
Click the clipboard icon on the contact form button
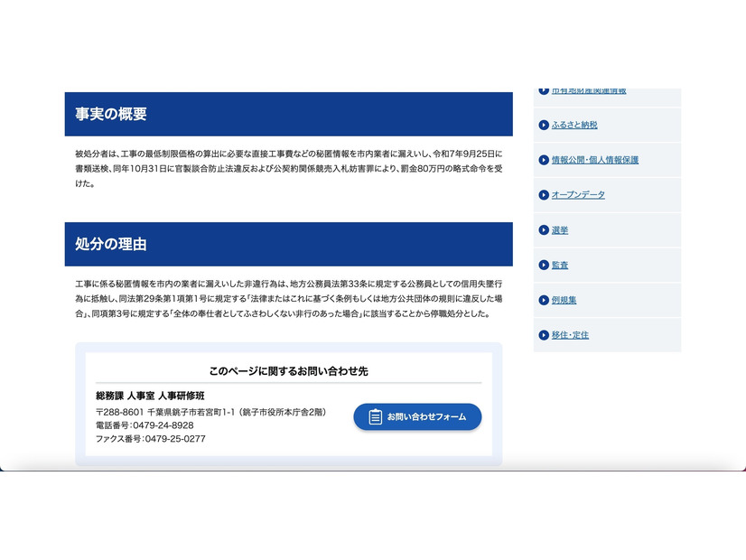pyautogui.click(x=376, y=417)
